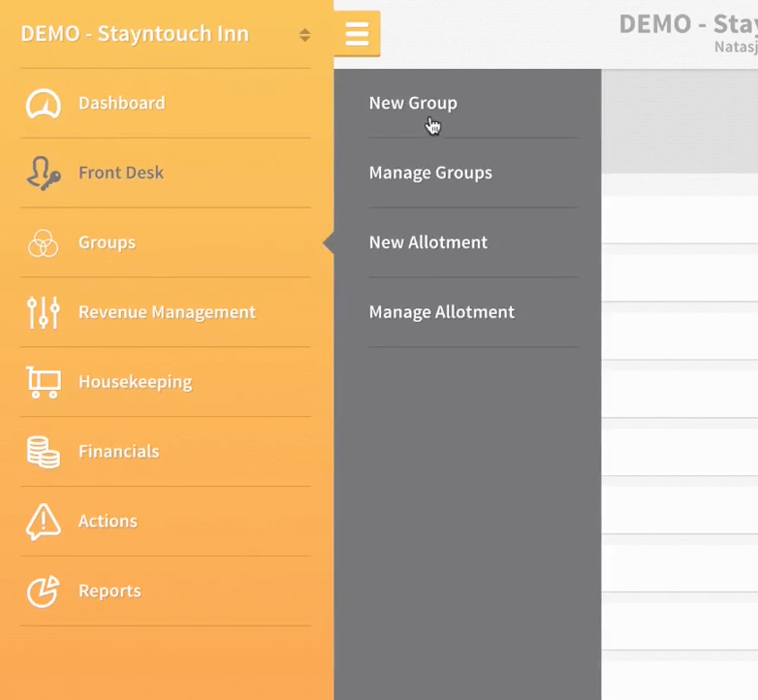Click DEMO - Stayntouch Inn sidebar title
Screen dimensions: 758x700
click(135, 34)
